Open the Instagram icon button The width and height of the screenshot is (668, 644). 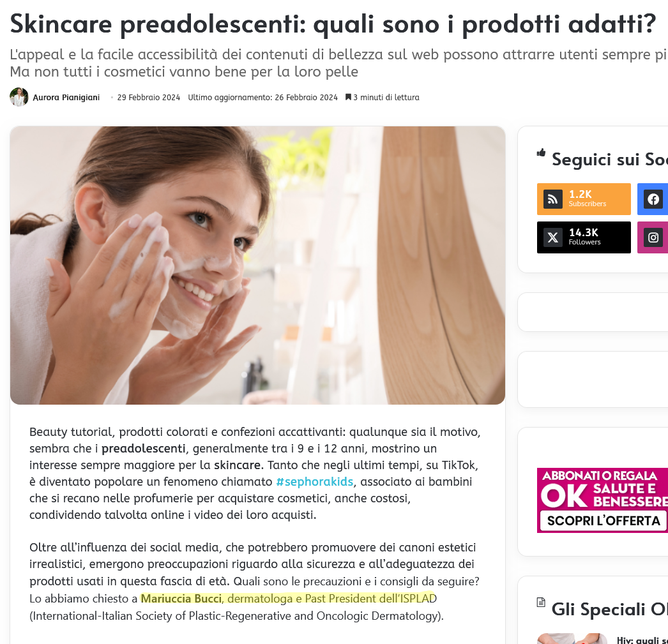click(653, 237)
